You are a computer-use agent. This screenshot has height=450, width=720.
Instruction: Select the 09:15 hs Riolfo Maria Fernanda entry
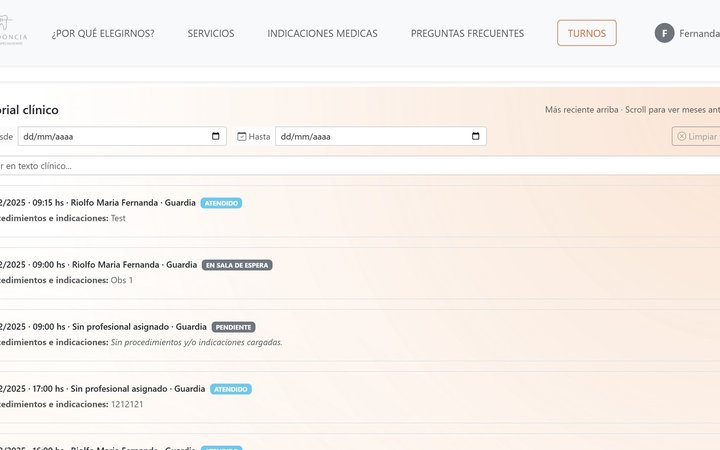360,211
